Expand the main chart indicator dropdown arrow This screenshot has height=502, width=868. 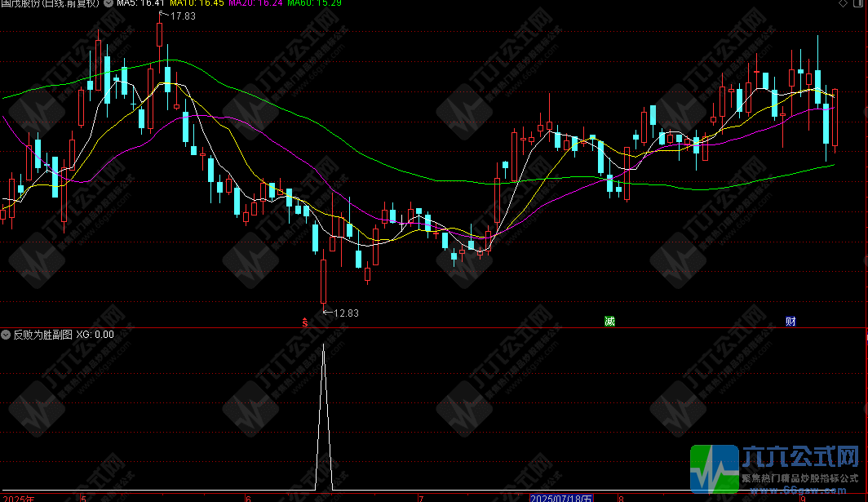108,3
